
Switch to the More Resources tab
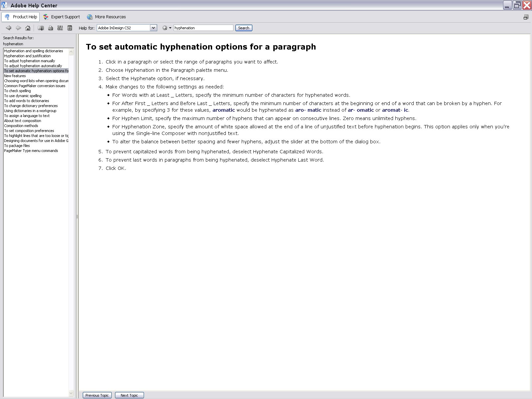106,17
